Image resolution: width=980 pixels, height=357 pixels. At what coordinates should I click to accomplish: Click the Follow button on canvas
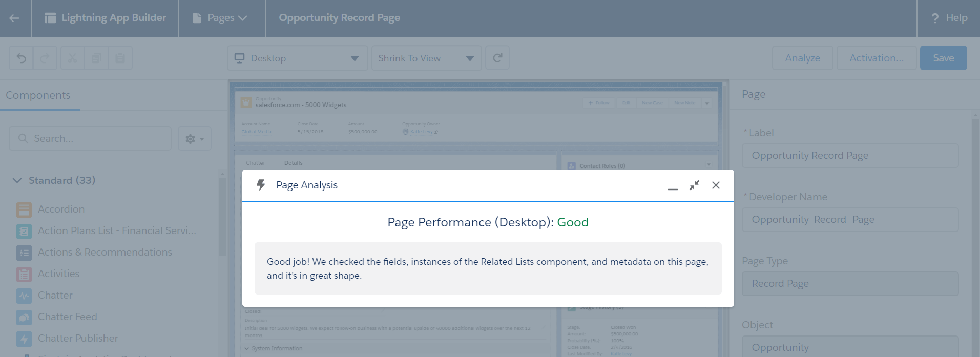(599, 103)
